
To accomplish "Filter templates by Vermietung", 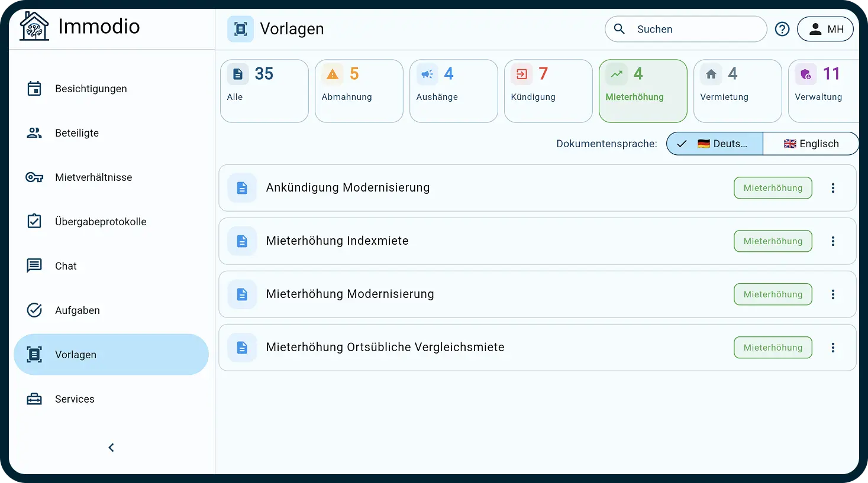I will (738, 91).
